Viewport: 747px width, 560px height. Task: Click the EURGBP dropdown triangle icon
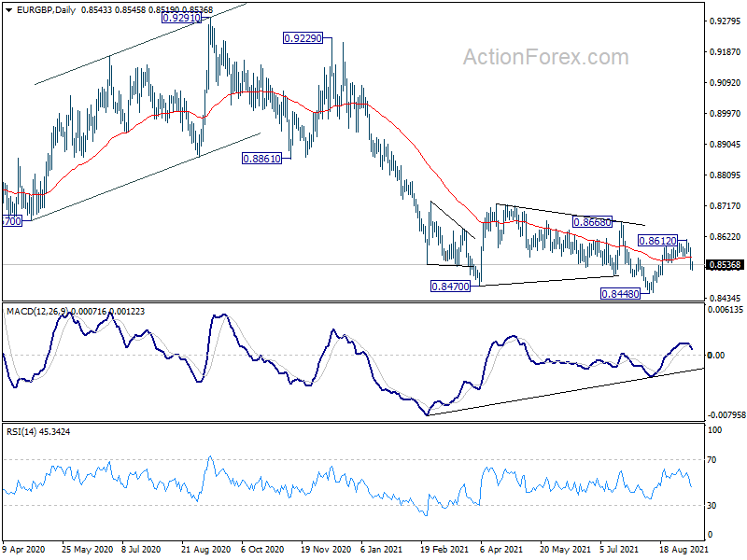click(x=9, y=10)
